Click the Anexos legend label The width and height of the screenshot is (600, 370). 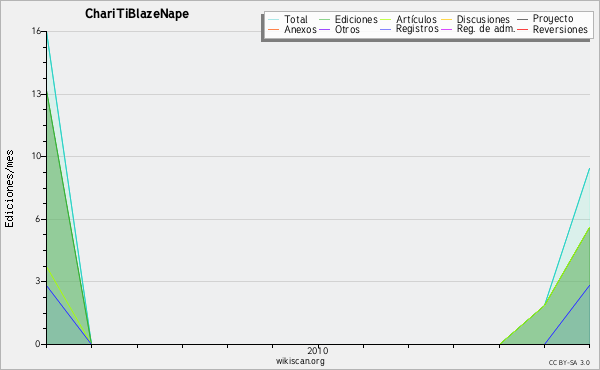(x=300, y=29)
